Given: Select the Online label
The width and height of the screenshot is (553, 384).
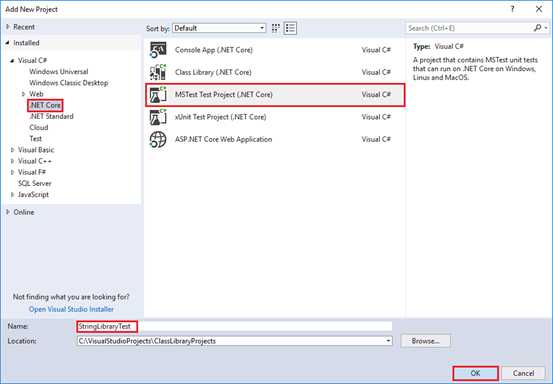Looking at the screenshot, I should click(x=24, y=212).
